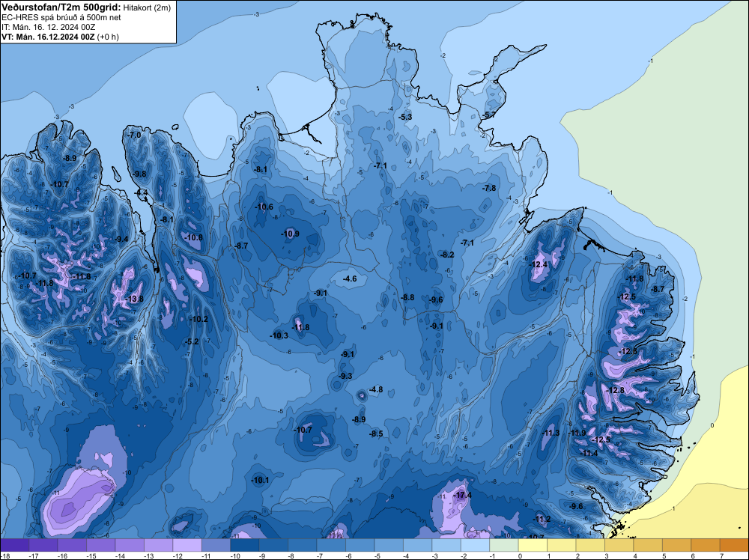749x560 pixels.
Task: Click the -7.8 temperature value on the map
Action: tap(489, 188)
